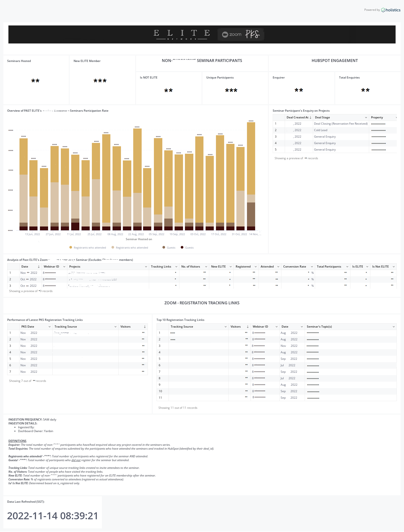
Task: Toggle the second Guests legend entry
Action: point(189,247)
